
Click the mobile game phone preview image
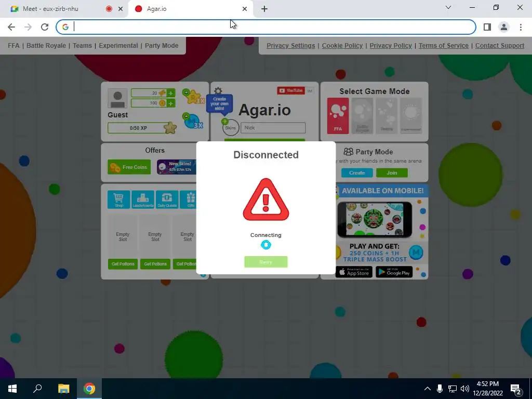375,220
